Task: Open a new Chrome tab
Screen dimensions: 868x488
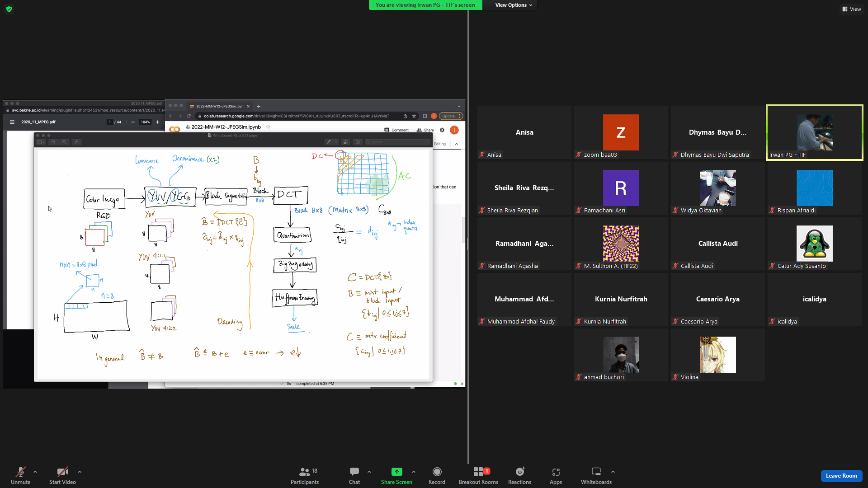Action: 259,106
